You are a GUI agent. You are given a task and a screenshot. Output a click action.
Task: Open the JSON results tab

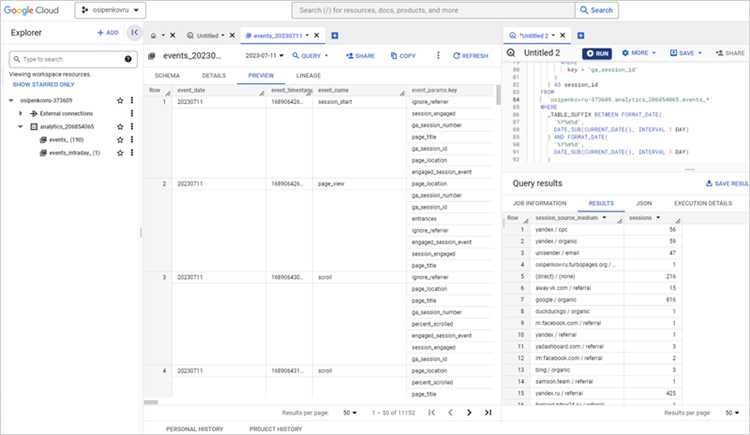click(x=643, y=203)
